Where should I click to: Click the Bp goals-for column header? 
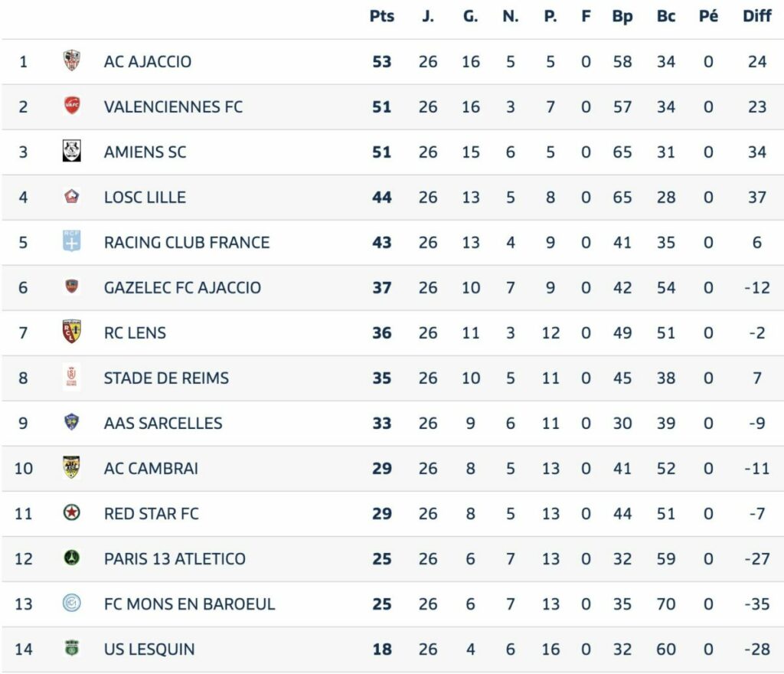tap(622, 16)
